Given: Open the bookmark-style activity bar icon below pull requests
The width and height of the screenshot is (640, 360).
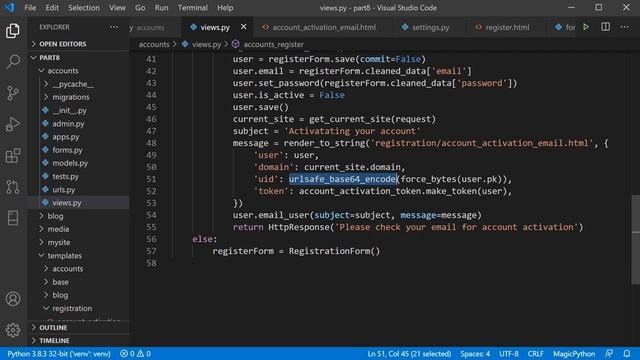Looking at the screenshot, I should pos(13,218).
